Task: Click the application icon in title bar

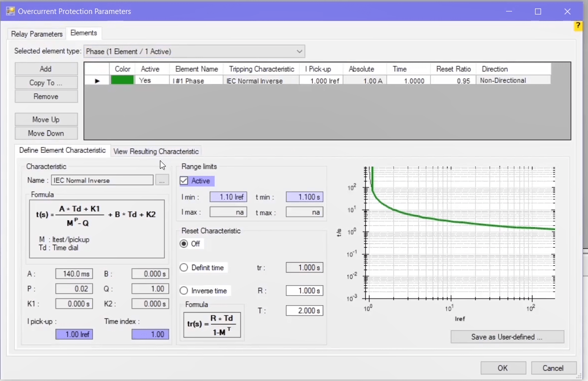Action: pyautogui.click(x=10, y=11)
